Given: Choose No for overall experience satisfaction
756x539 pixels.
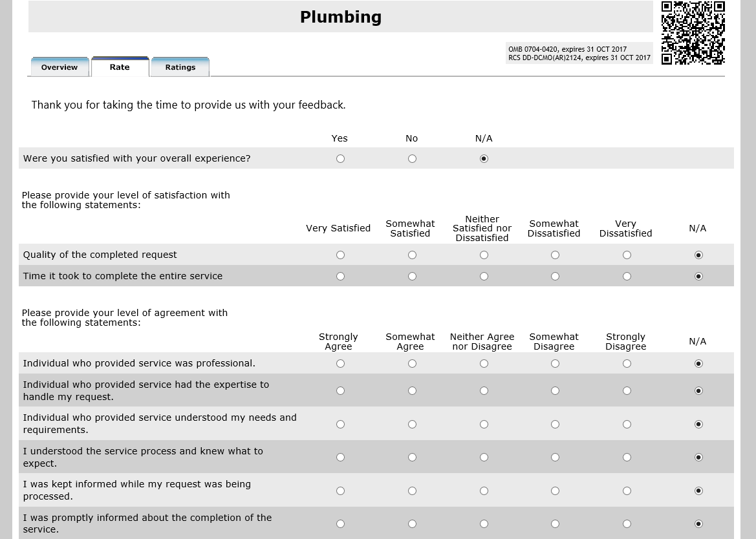Looking at the screenshot, I should click(413, 159).
